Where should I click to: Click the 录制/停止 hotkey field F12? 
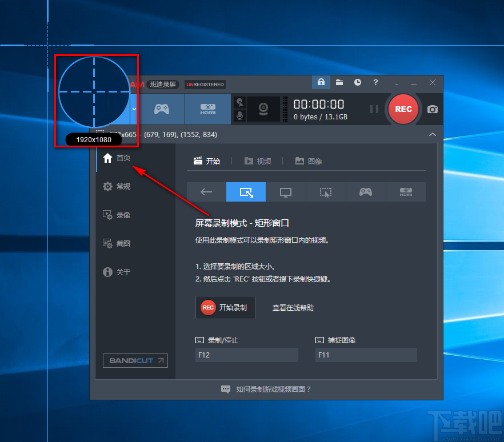click(247, 355)
